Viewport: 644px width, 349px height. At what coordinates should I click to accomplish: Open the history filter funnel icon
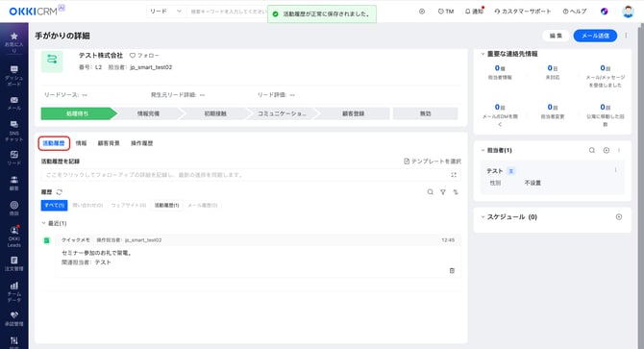[443, 191]
